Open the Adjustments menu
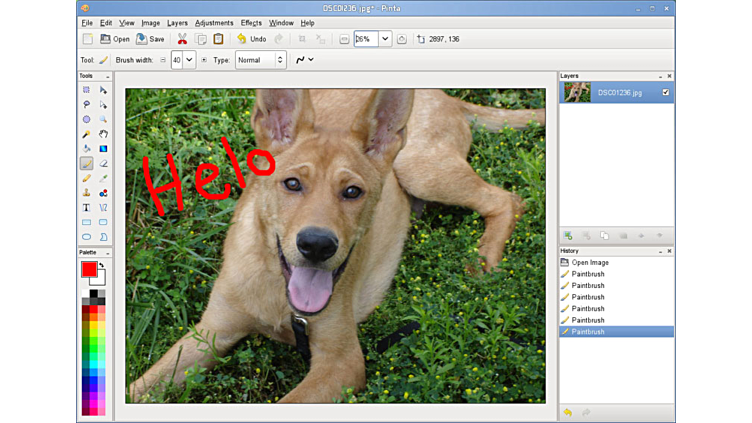Image resolution: width=752 pixels, height=423 pixels. pyautogui.click(x=214, y=22)
